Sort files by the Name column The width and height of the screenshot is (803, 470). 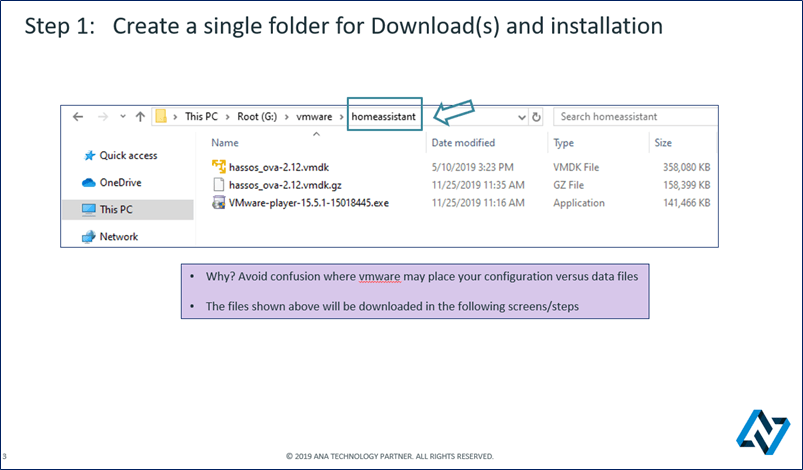pos(225,143)
